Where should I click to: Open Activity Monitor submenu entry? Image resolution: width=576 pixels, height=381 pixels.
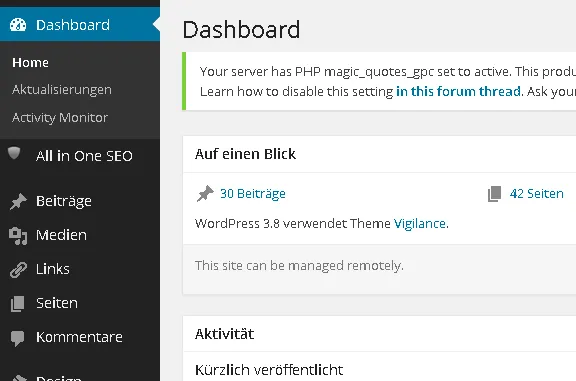60,118
